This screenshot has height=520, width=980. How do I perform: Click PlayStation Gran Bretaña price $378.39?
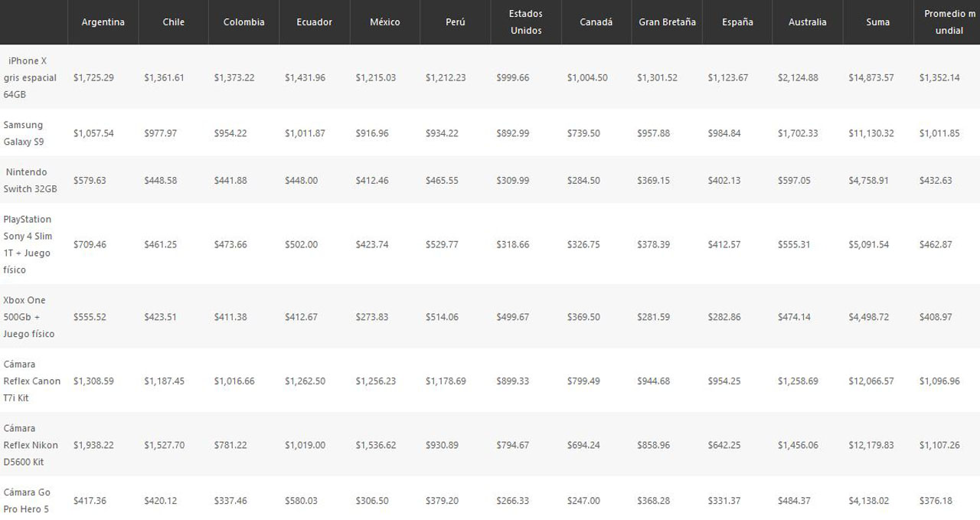pos(653,245)
